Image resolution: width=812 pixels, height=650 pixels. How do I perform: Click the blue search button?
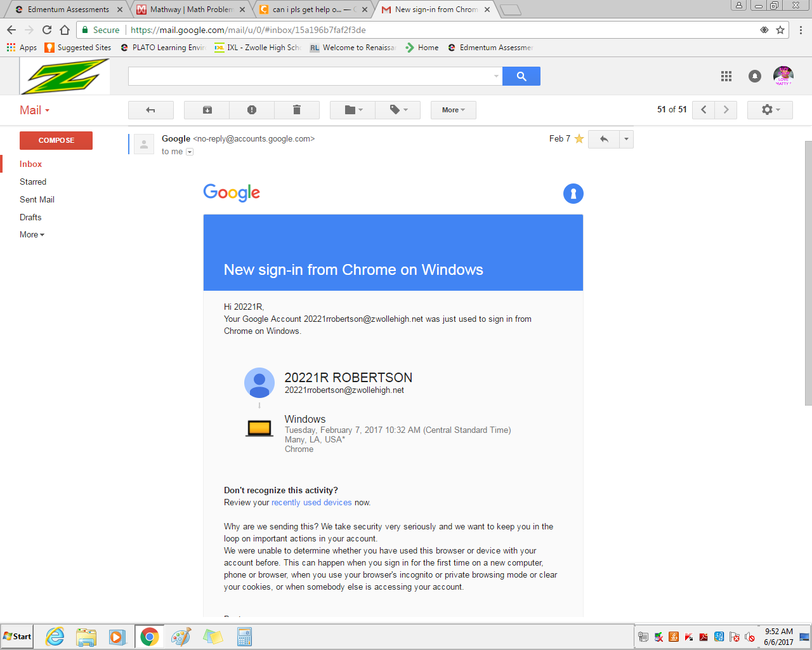pos(521,76)
